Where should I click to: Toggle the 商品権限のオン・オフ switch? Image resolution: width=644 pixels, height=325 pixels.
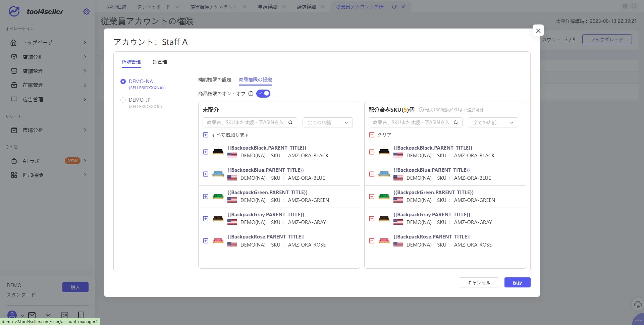click(263, 94)
